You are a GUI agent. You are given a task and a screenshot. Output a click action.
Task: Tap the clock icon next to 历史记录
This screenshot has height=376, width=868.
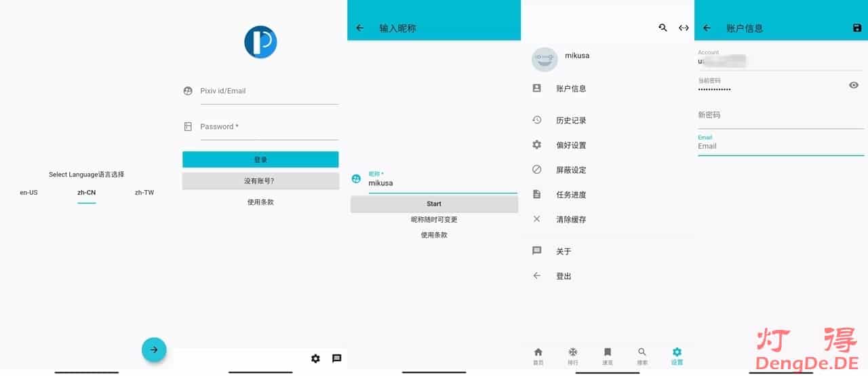(537, 120)
